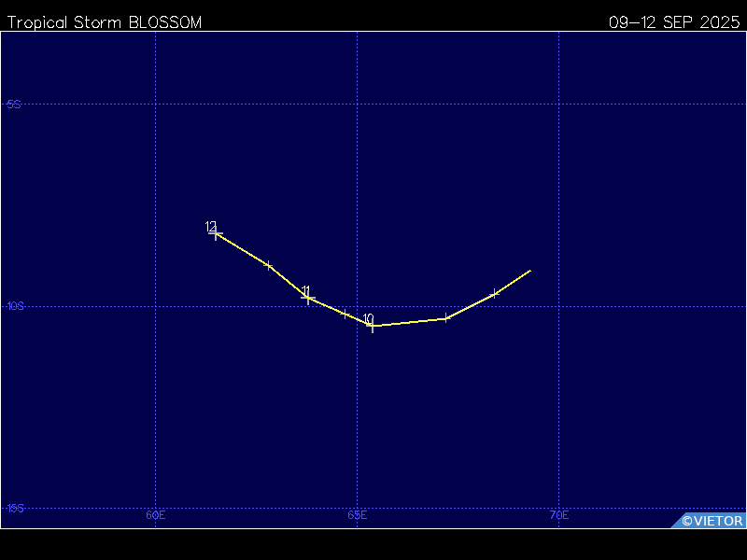
Task: Select the 15S latitude label
Action: (x=14, y=509)
